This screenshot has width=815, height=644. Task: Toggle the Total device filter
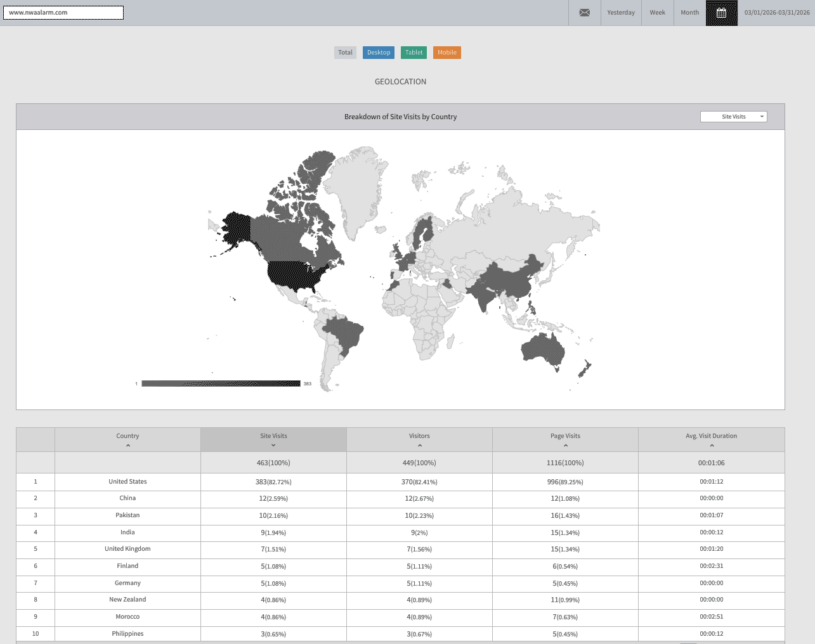point(345,53)
